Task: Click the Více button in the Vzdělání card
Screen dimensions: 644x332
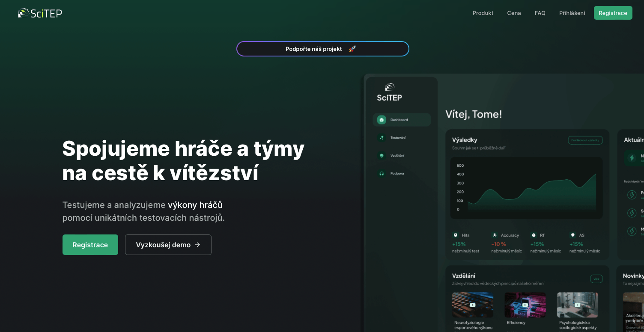Action: 596,279
